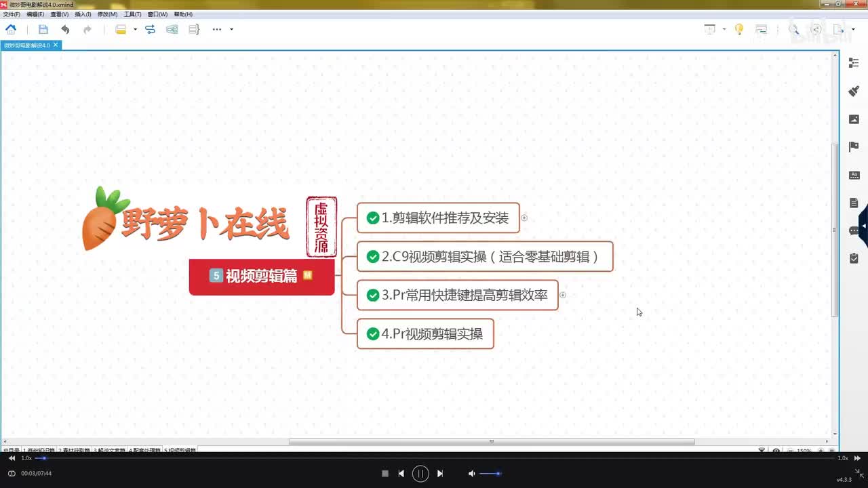This screenshot has width=868, height=488.
Task: Click the horizontal scrollbar of the canvas
Action: click(492, 442)
